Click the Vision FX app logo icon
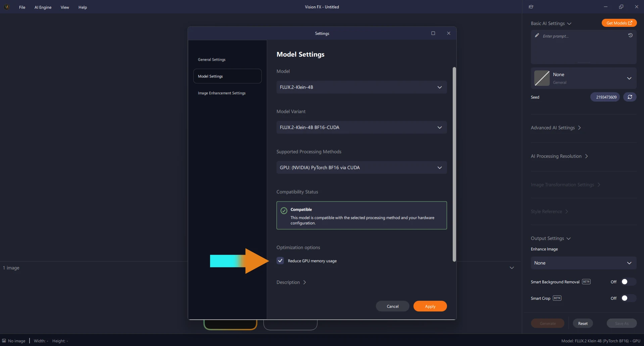This screenshot has height=346, width=644. (6, 7)
